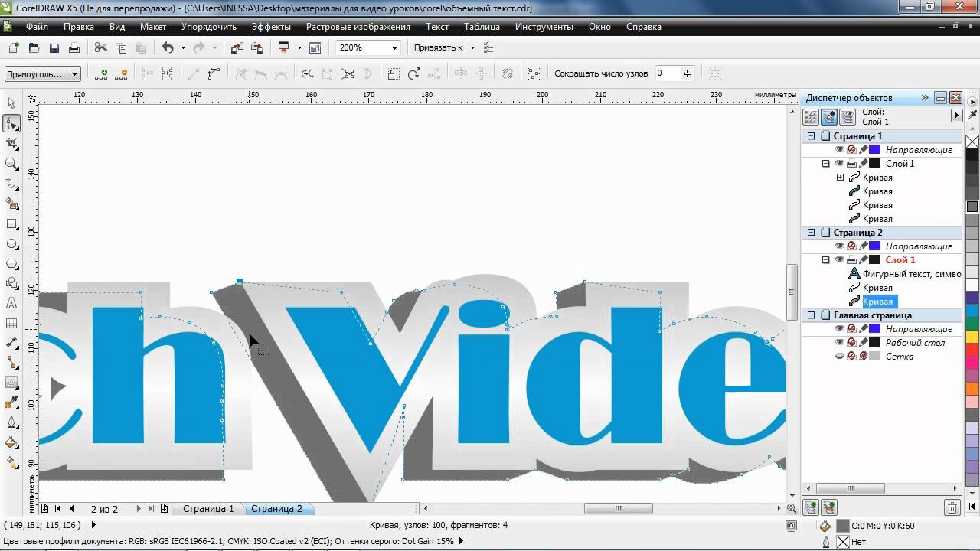Image resolution: width=980 pixels, height=551 pixels.
Task: Toggle Edit Across Layers button in Object Manager
Action: (828, 117)
